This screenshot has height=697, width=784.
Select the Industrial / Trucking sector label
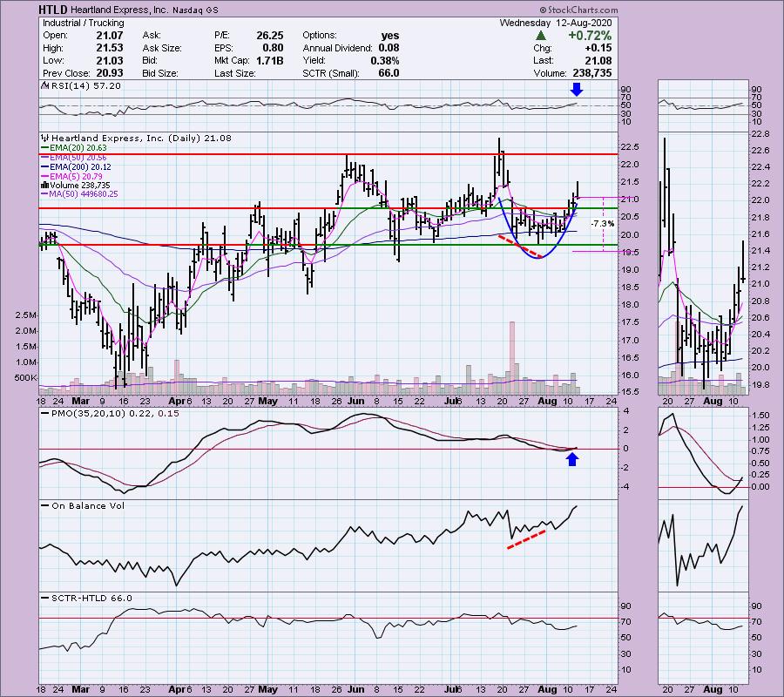pyautogui.click(x=83, y=23)
